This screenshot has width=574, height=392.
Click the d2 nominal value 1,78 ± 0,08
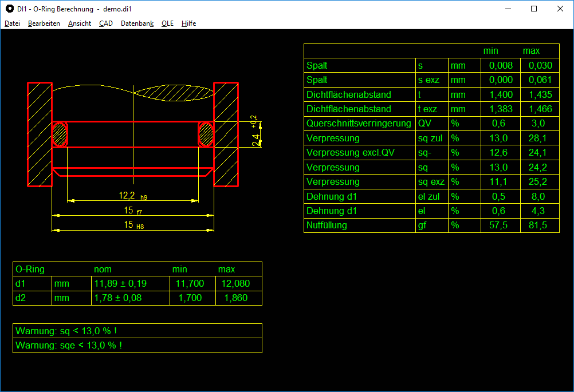117,298
